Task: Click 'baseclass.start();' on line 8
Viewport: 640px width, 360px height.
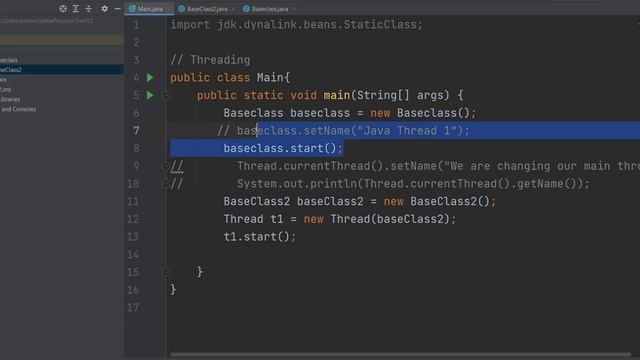Action: pos(283,148)
